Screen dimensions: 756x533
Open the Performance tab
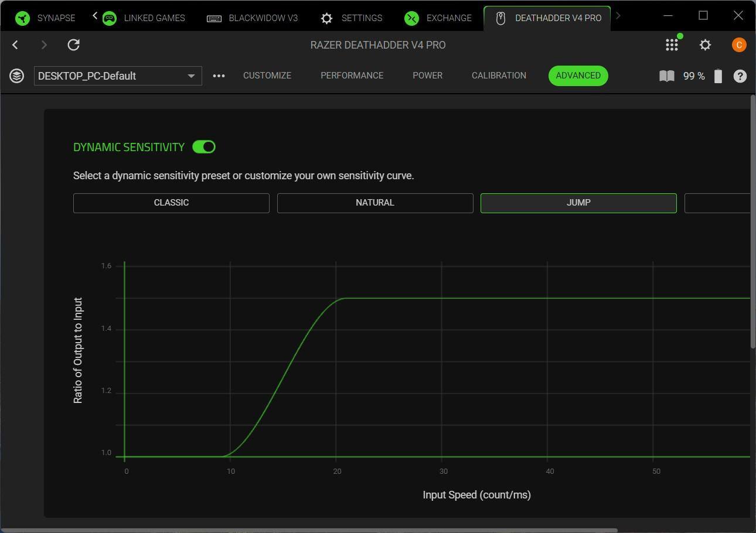click(x=352, y=76)
